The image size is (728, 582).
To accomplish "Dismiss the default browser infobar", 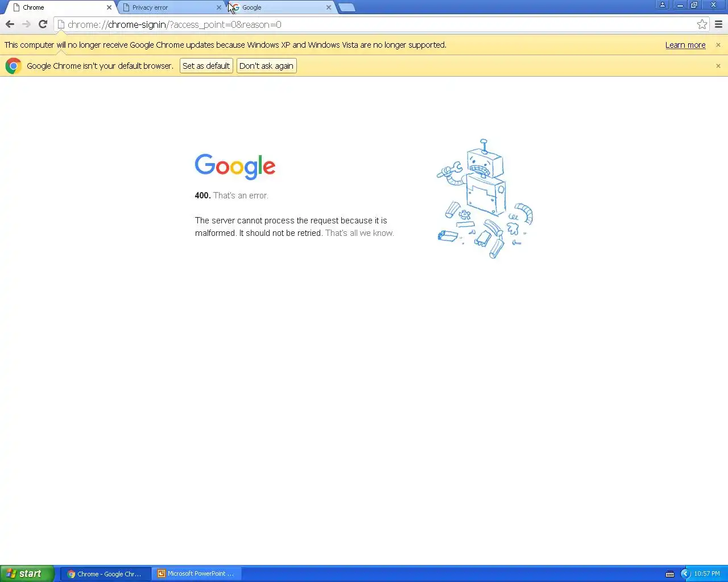I will pos(718,66).
